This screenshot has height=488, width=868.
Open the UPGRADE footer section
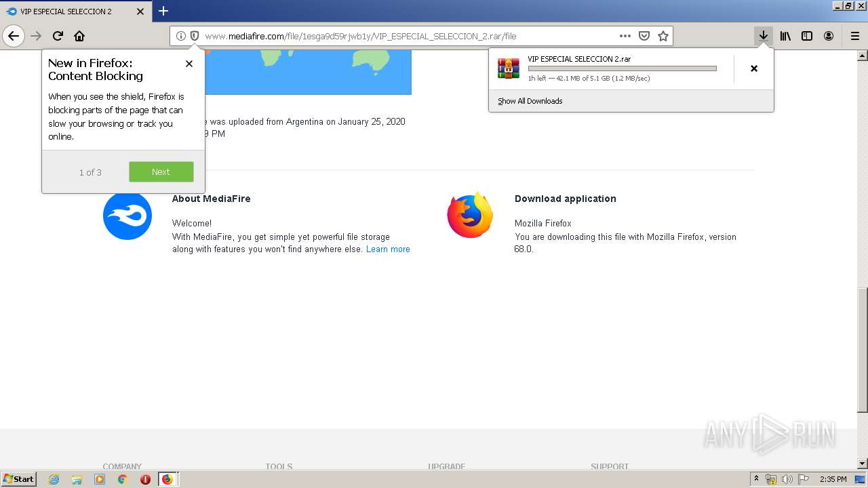[446, 466]
